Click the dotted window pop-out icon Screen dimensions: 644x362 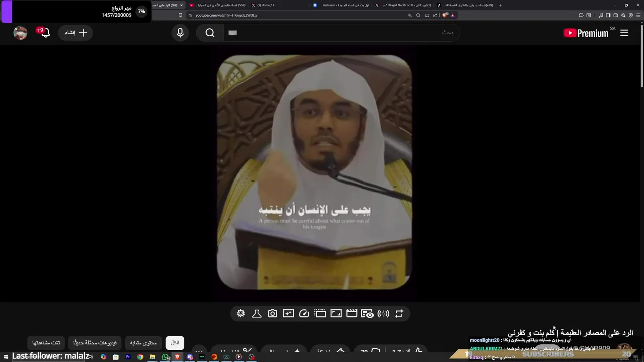tap(320, 314)
